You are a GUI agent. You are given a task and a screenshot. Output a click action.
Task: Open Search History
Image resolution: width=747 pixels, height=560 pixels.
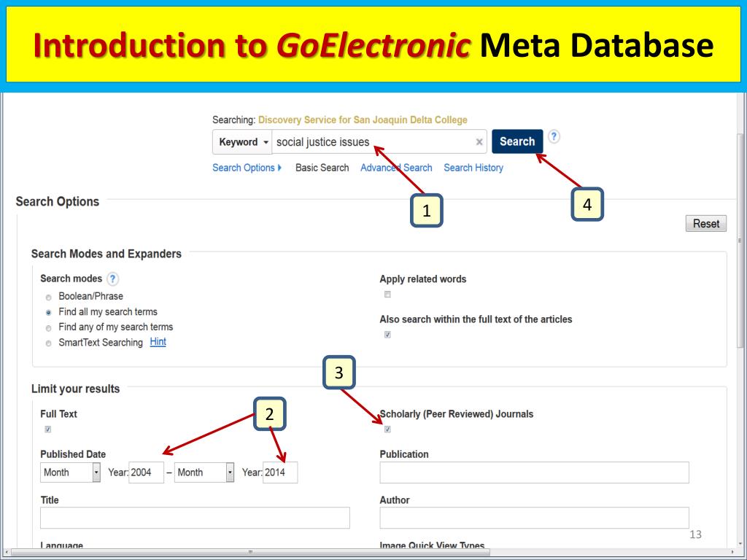(473, 168)
